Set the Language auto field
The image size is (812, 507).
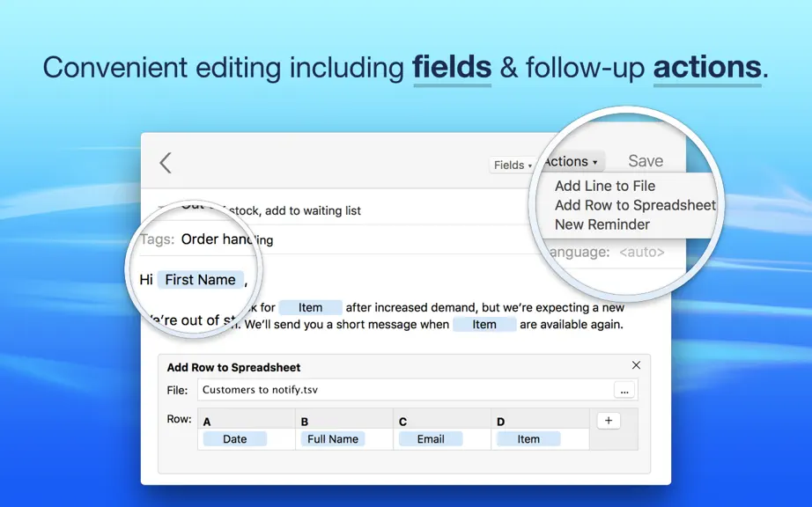click(x=642, y=252)
